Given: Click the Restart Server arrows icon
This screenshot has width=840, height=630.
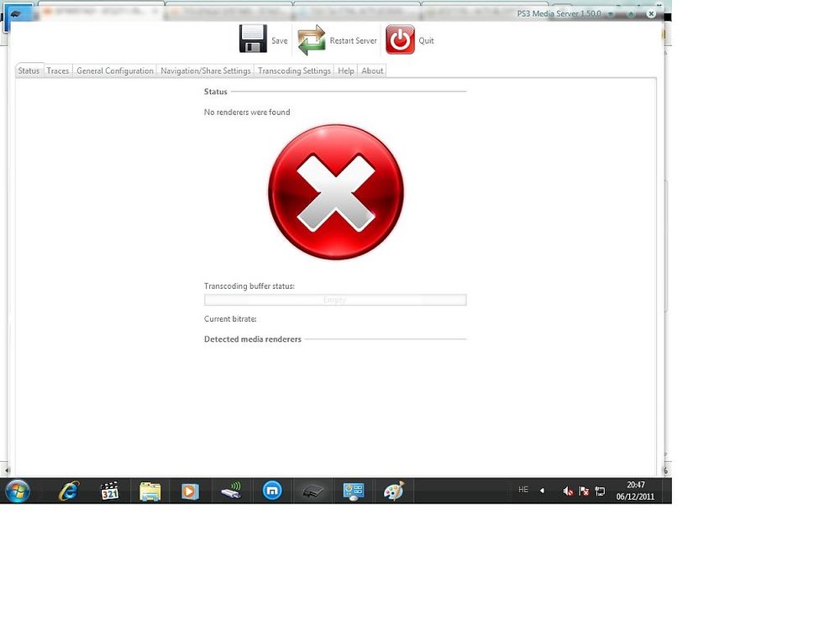Looking at the screenshot, I should pyautogui.click(x=312, y=40).
